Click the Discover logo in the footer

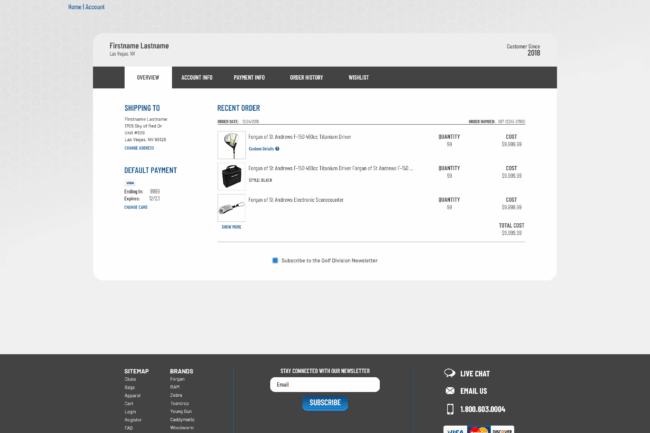pyautogui.click(x=503, y=430)
